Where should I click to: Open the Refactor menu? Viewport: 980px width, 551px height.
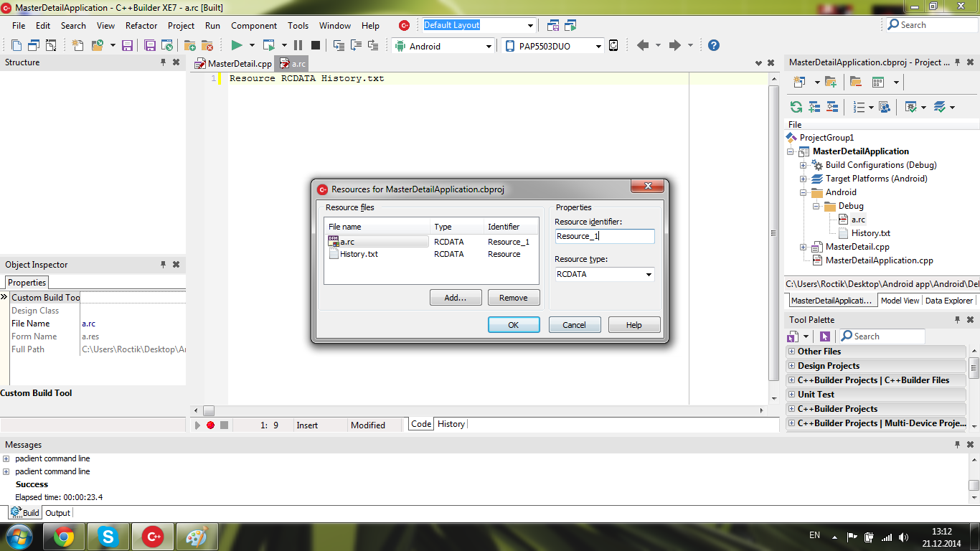[141, 25]
